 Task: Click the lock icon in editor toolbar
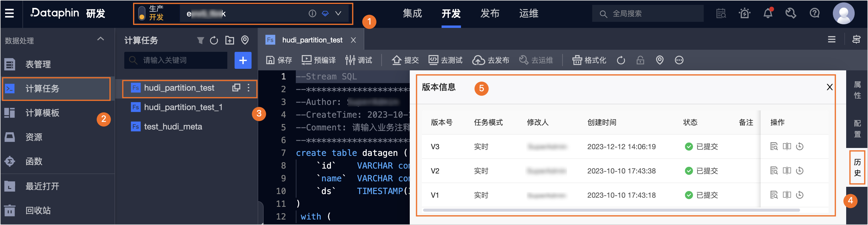640,60
